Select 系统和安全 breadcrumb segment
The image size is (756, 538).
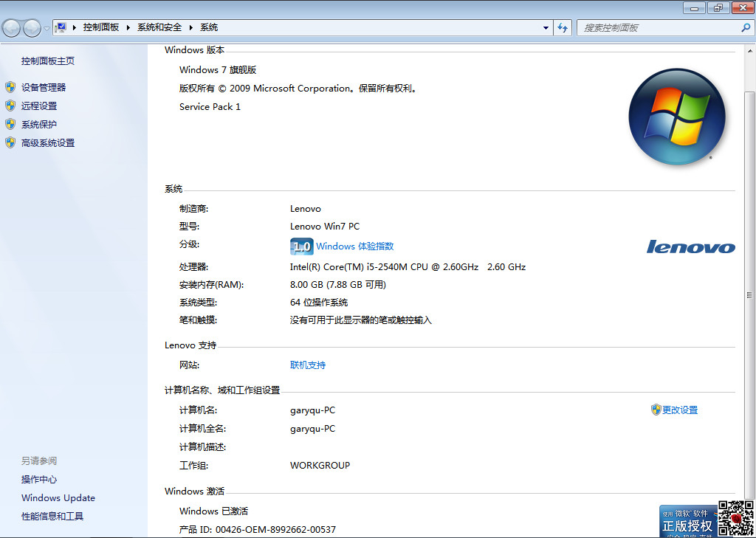(x=159, y=27)
